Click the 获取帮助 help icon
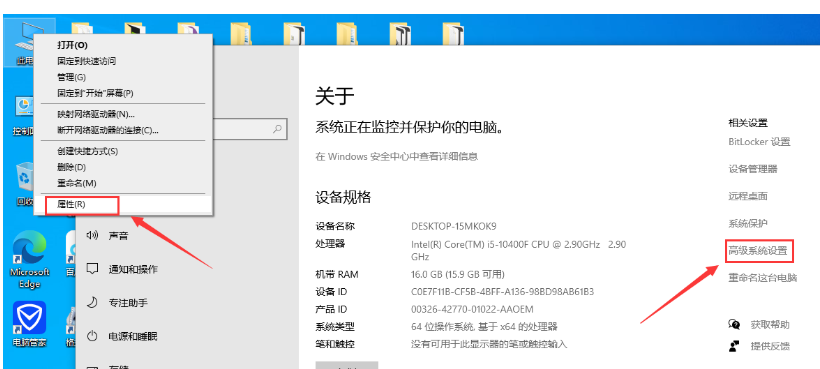Image resolution: width=820 pixels, height=369 pixels. point(734,325)
